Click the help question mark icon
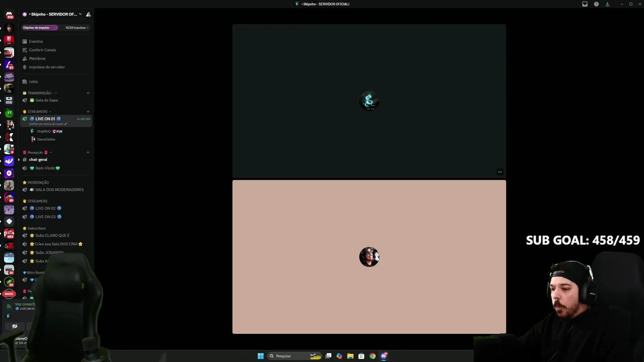 (x=596, y=4)
